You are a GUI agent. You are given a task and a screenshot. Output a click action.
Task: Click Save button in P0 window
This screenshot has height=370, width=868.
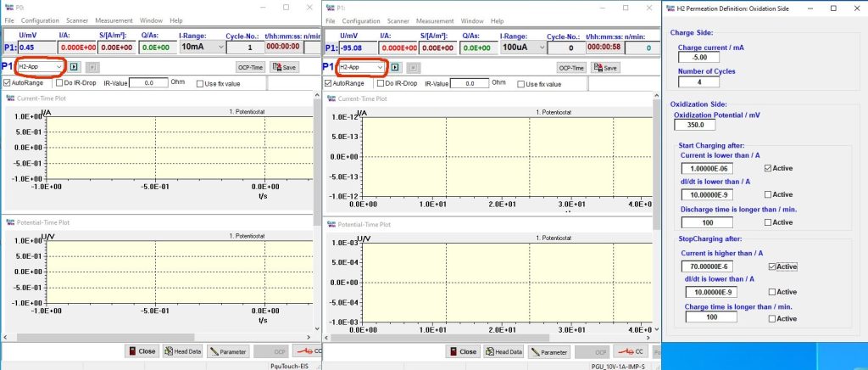coord(284,67)
